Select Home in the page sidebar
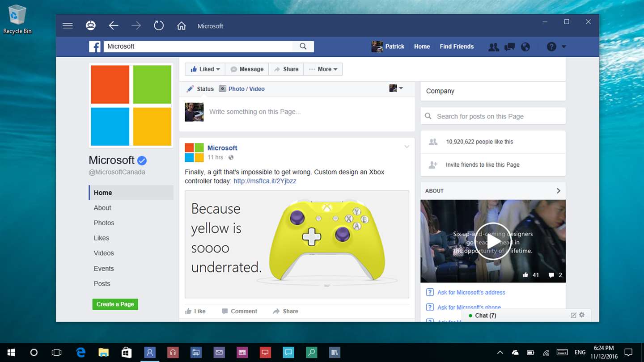 click(131, 193)
